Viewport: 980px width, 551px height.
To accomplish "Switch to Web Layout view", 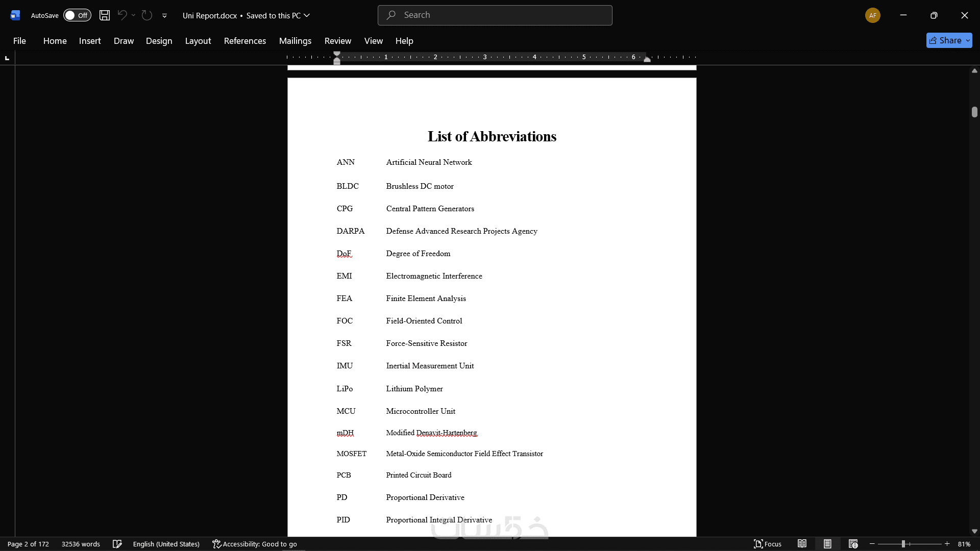I will [x=853, y=544].
